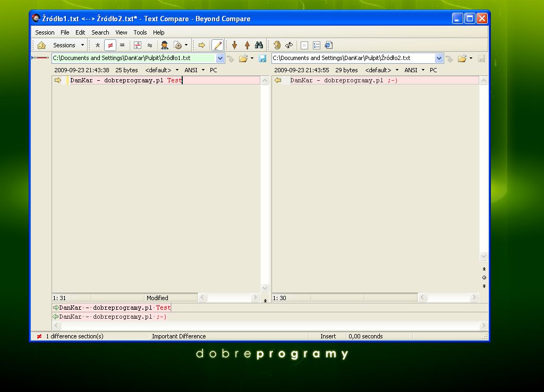Open the Search menu
This screenshot has height=392, width=544.
(x=100, y=32)
